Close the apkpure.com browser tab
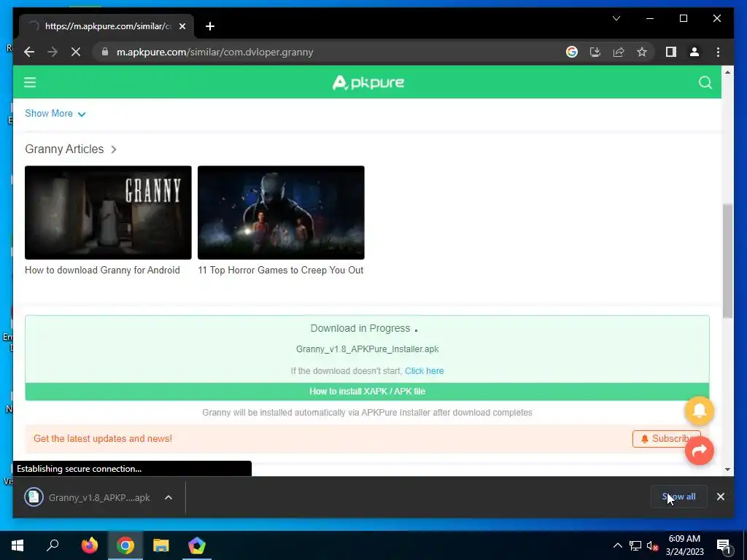 click(182, 26)
